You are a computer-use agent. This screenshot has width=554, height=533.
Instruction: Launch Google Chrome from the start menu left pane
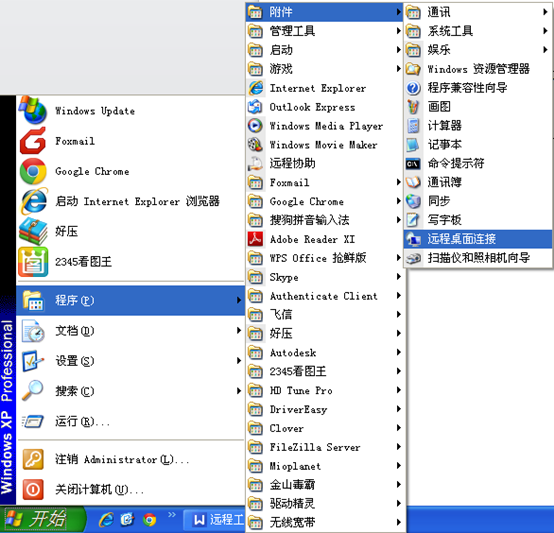(130, 171)
